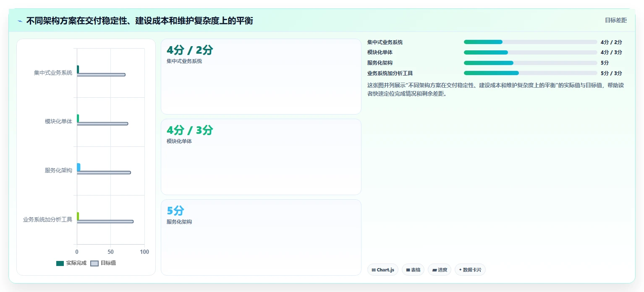
Task: Click the progress list label 模块化单体
Action: point(380,52)
